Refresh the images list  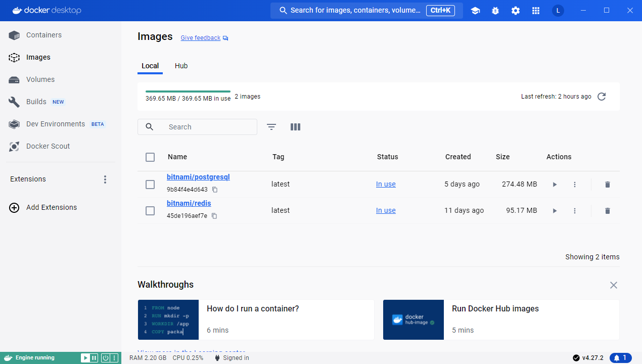click(x=602, y=97)
